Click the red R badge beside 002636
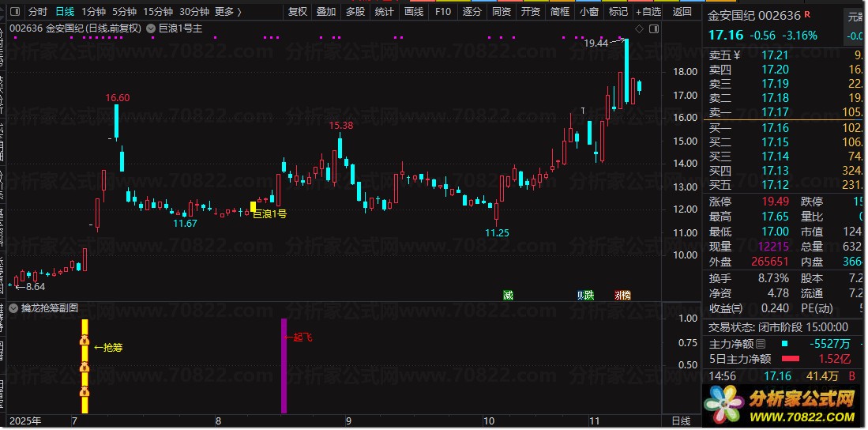 pyautogui.click(x=809, y=15)
